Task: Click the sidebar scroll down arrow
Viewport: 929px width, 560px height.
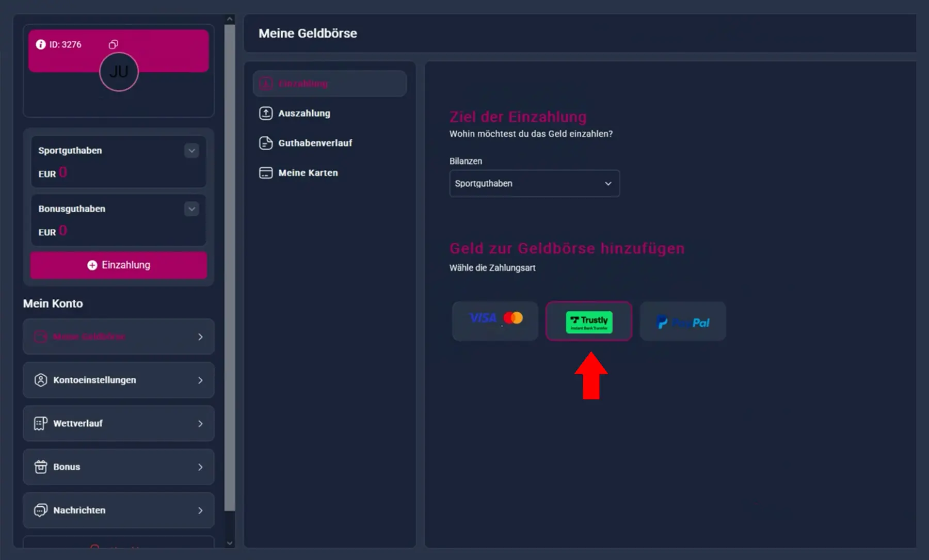Action: pyautogui.click(x=230, y=543)
